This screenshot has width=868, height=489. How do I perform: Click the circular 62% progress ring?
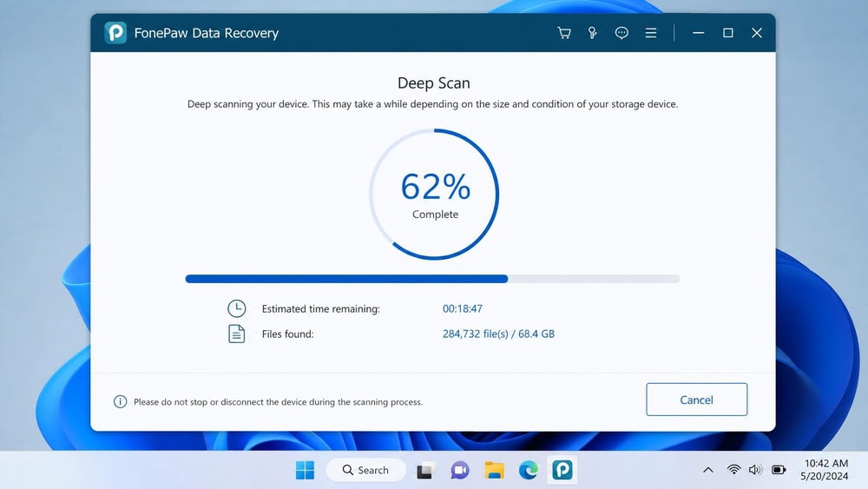[434, 194]
